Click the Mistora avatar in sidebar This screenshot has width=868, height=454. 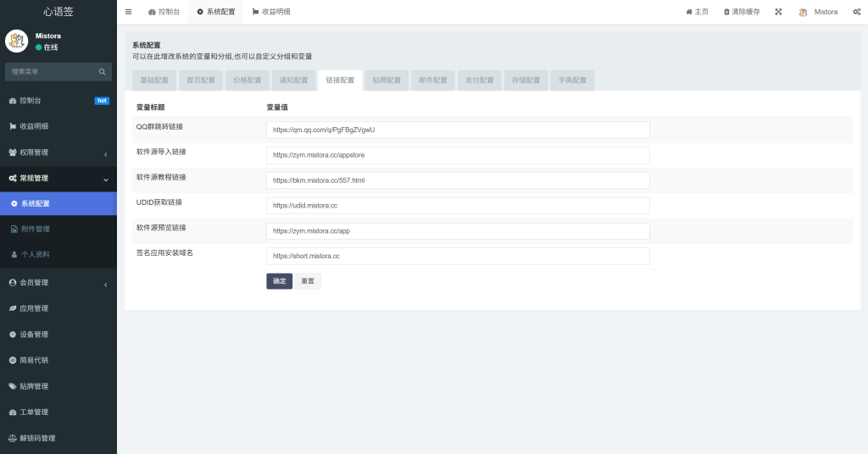click(x=17, y=42)
